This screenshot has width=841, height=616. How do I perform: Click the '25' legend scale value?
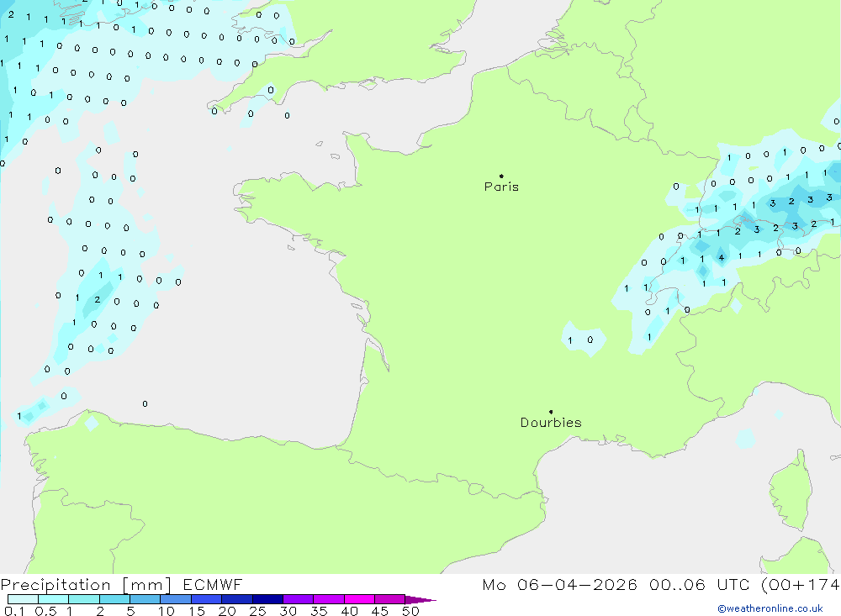pyautogui.click(x=258, y=611)
